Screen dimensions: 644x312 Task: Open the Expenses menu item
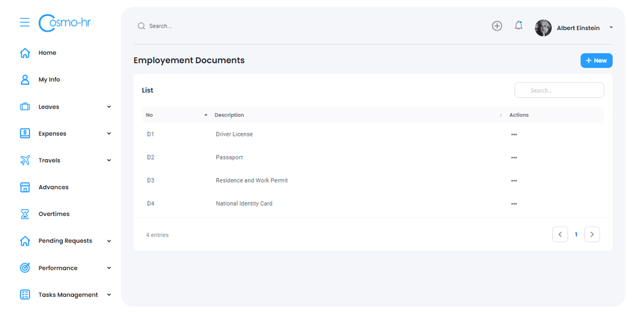click(53, 133)
